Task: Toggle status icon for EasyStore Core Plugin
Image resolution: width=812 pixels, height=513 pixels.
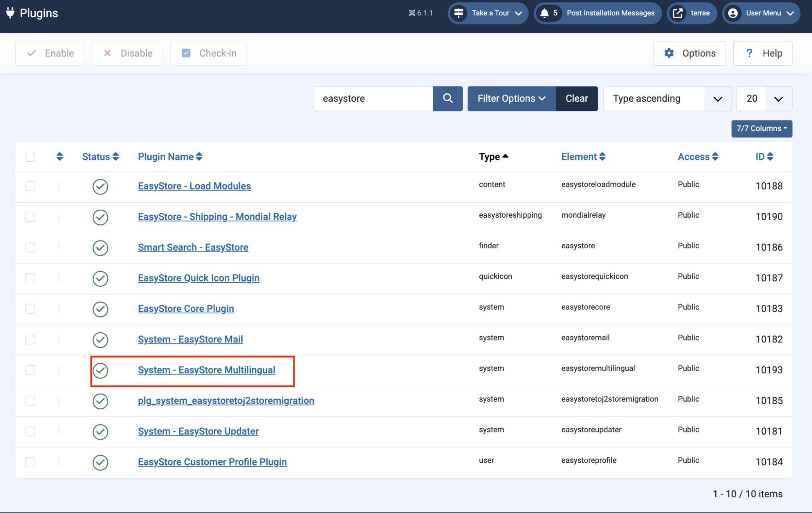Action: pyautogui.click(x=100, y=309)
